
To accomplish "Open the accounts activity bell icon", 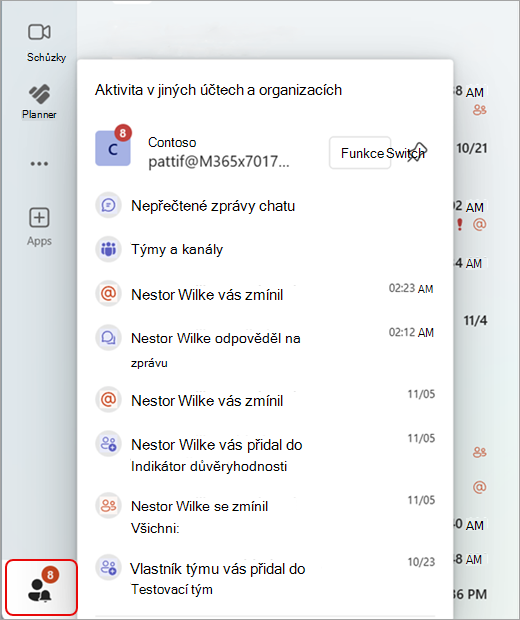I will pos(41,588).
